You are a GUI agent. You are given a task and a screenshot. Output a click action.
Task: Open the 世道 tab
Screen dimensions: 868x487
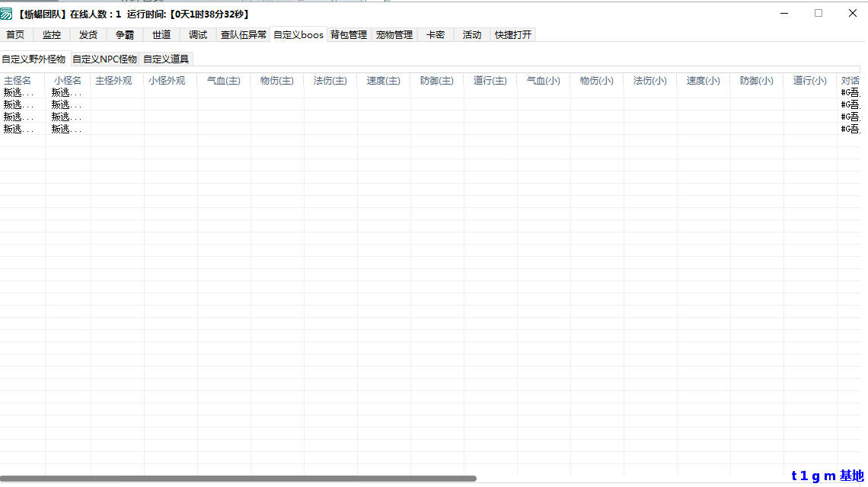point(161,34)
